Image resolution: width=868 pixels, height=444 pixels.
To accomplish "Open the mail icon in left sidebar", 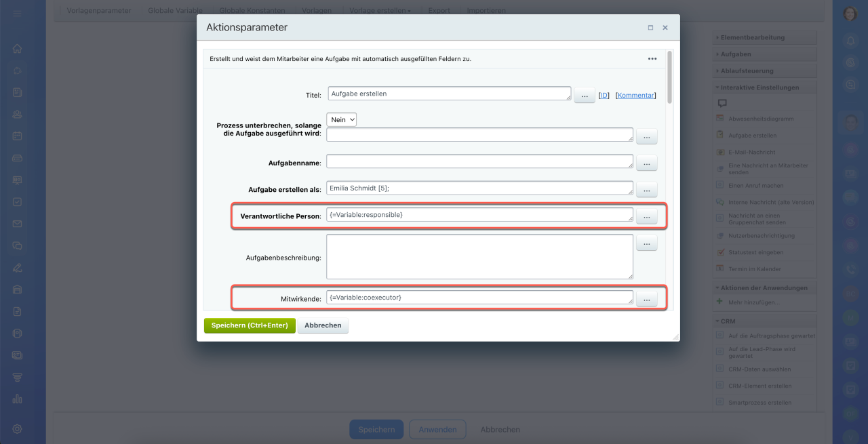I will (18, 224).
